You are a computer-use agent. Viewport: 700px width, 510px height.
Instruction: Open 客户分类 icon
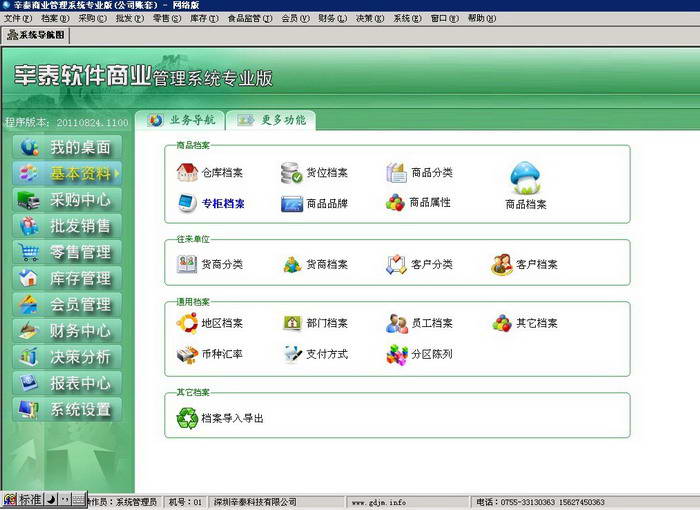pos(396,264)
